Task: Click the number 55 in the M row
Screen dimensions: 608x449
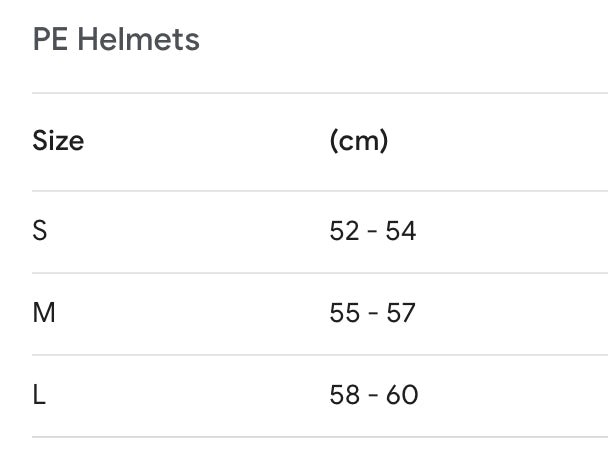Action: click(x=343, y=313)
